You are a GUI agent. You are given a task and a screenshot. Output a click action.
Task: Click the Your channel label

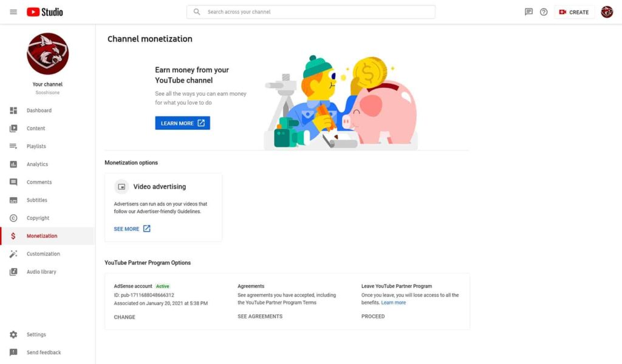[x=47, y=84]
